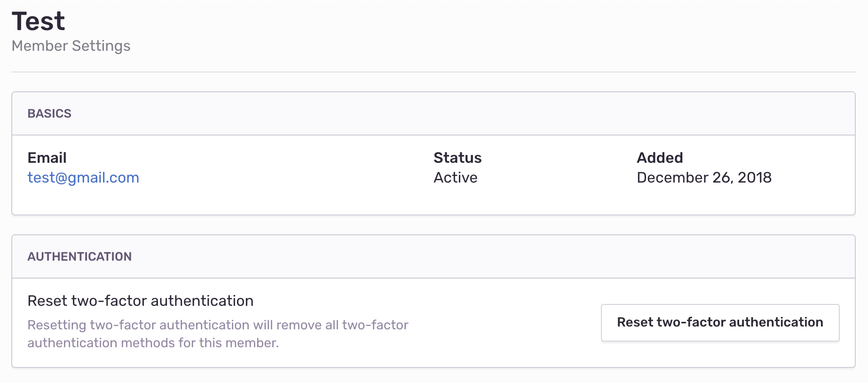Click the Test page title
Screen dimensions: 868x383
38,22
